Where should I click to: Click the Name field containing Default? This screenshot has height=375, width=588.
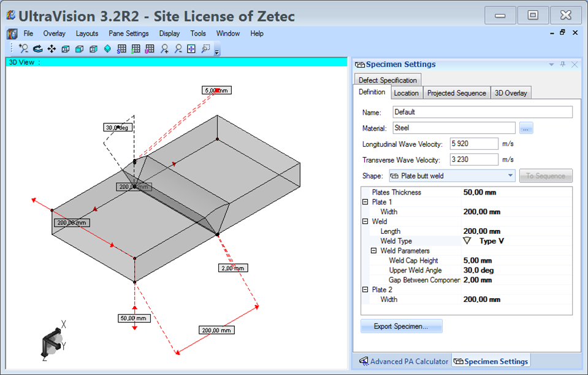(483, 112)
